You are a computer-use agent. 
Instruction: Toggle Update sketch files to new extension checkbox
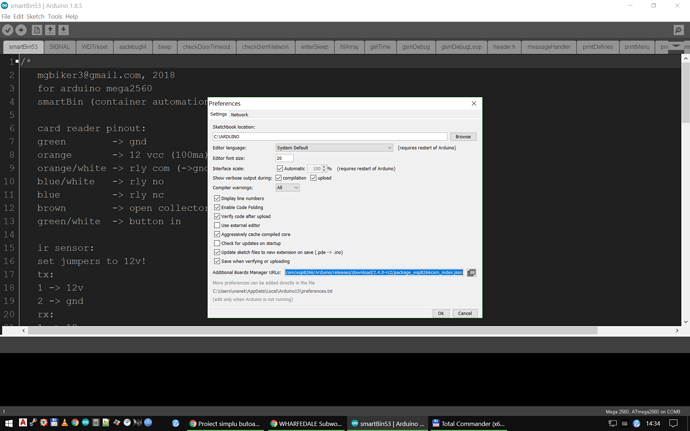point(217,252)
